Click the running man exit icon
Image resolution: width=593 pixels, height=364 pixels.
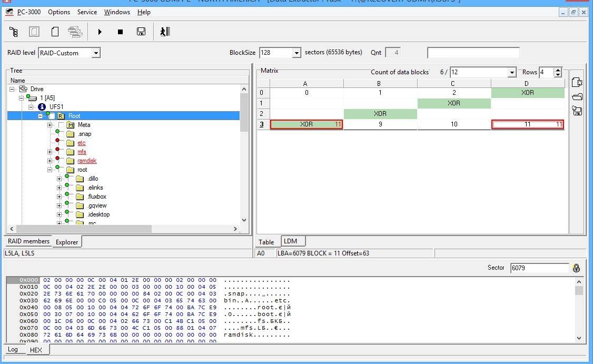pyautogui.click(x=165, y=32)
